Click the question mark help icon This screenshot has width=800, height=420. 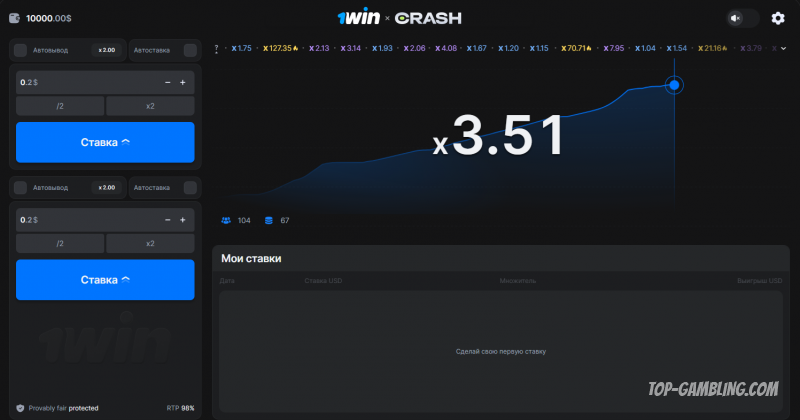(216, 48)
